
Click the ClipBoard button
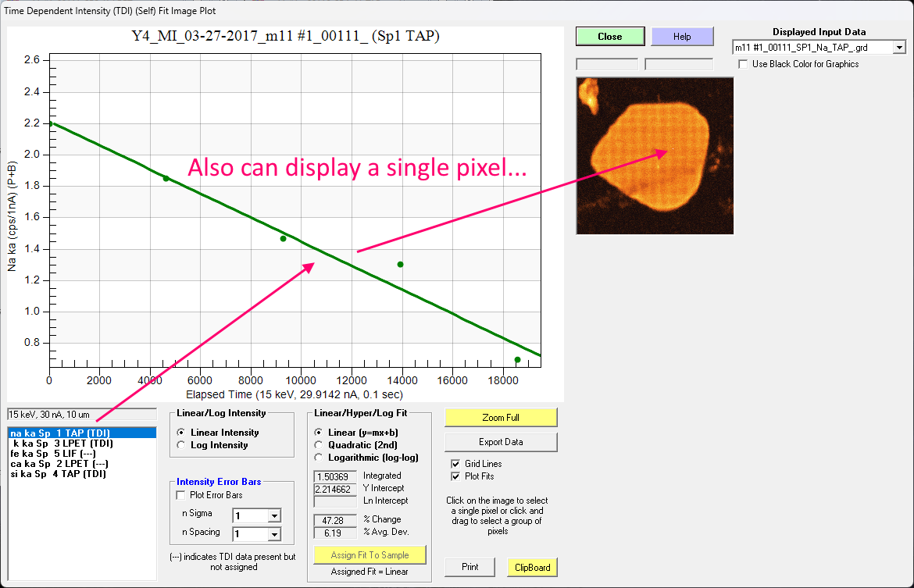pyautogui.click(x=532, y=568)
